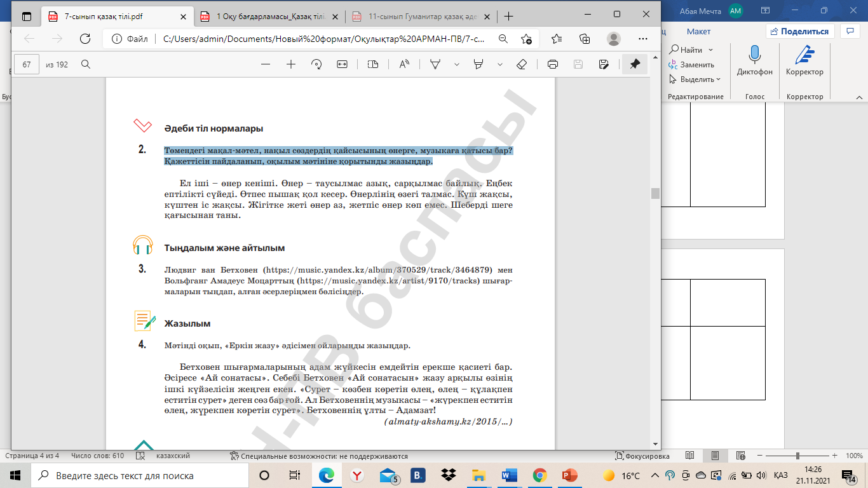Open Edge Collections
The width and height of the screenshot is (868, 488).
click(x=585, y=39)
